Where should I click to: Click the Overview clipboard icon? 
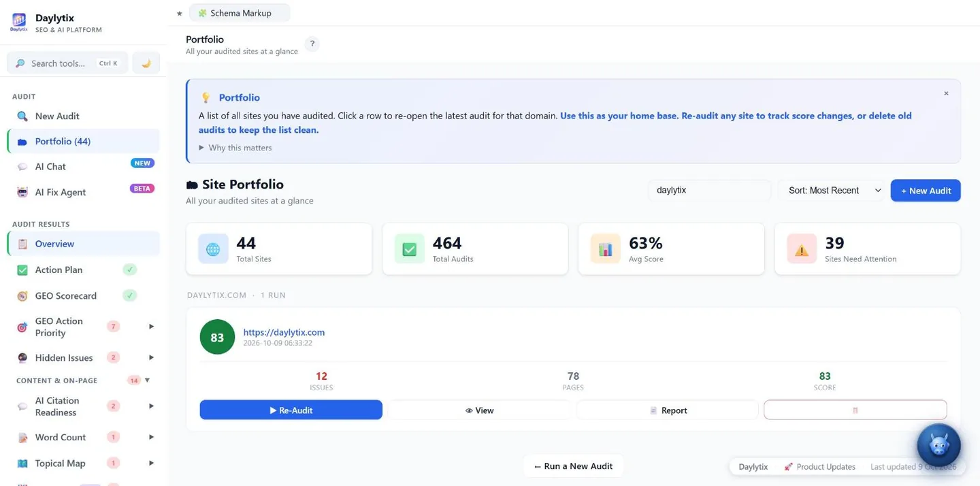(x=22, y=244)
